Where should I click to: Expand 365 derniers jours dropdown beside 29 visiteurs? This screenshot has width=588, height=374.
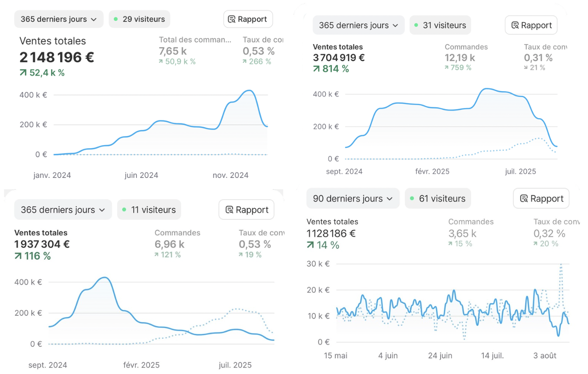click(59, 19)
